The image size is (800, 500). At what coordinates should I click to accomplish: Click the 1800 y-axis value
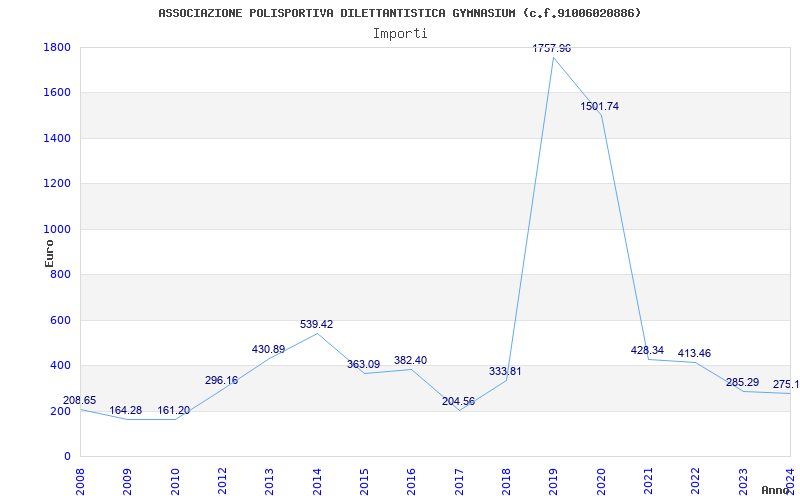57,47
